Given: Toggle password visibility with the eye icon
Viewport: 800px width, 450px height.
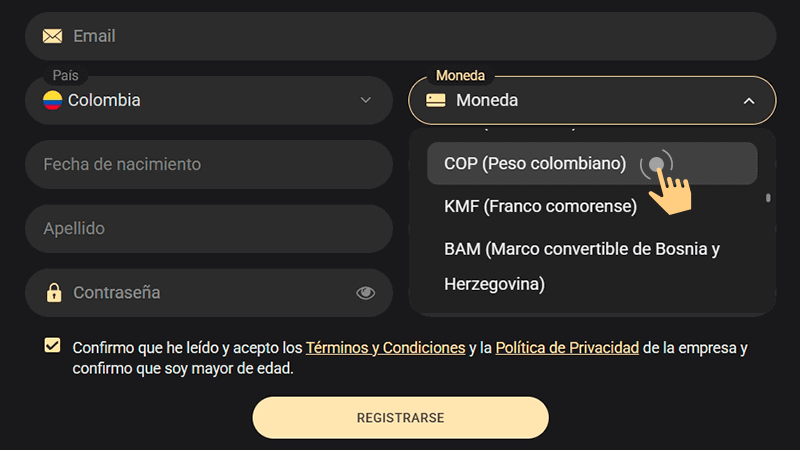Looking at the screenshot, I should tap(366, 293).
